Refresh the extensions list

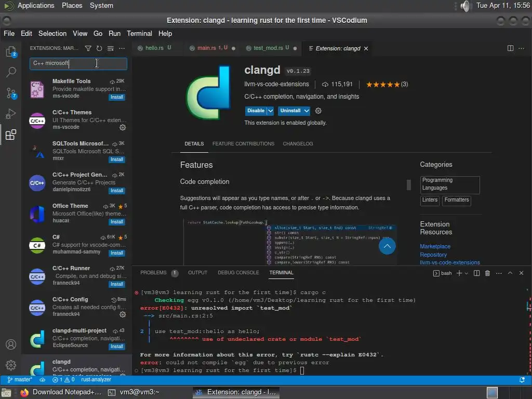(99, 48)
